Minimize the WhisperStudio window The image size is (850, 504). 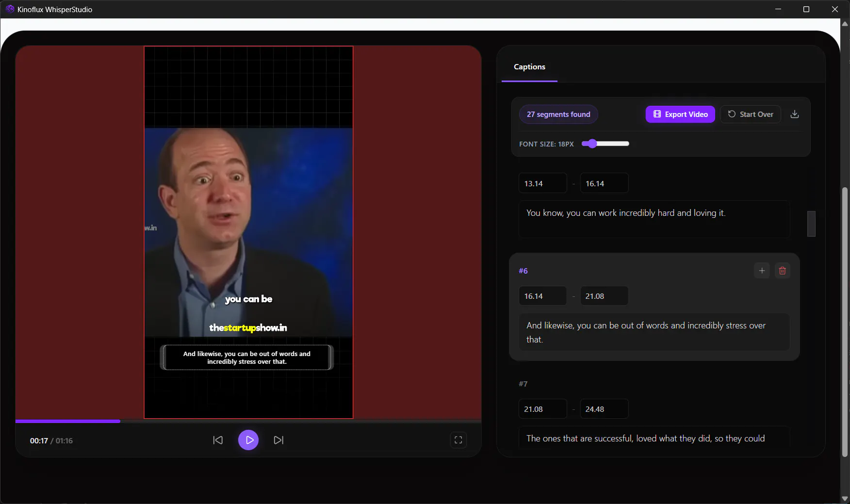click(778, 9)
